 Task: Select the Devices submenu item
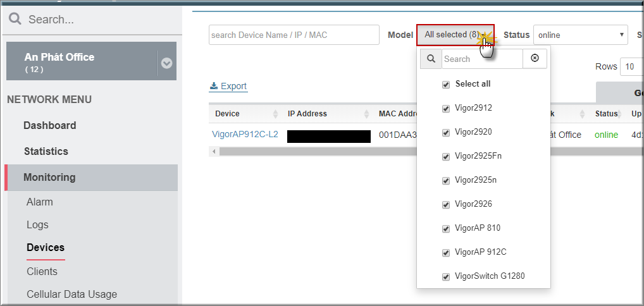(x=46, y=247)
